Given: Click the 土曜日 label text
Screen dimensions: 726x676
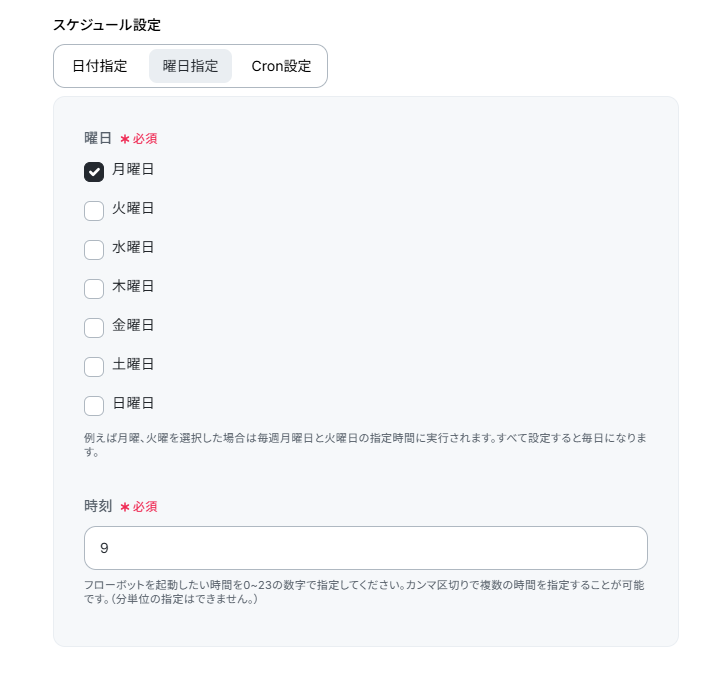Looking at the screenshot, I should click(x=133, y=365).
